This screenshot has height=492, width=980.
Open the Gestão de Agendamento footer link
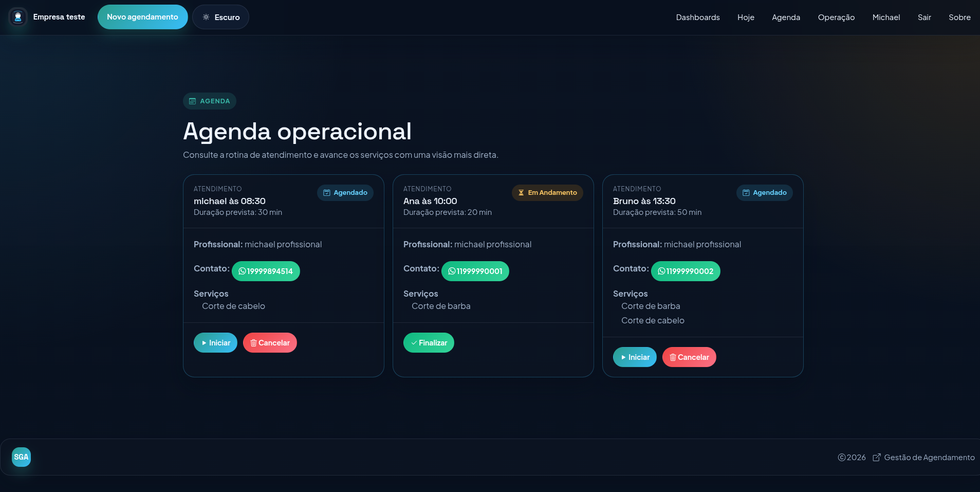(929, 458)
